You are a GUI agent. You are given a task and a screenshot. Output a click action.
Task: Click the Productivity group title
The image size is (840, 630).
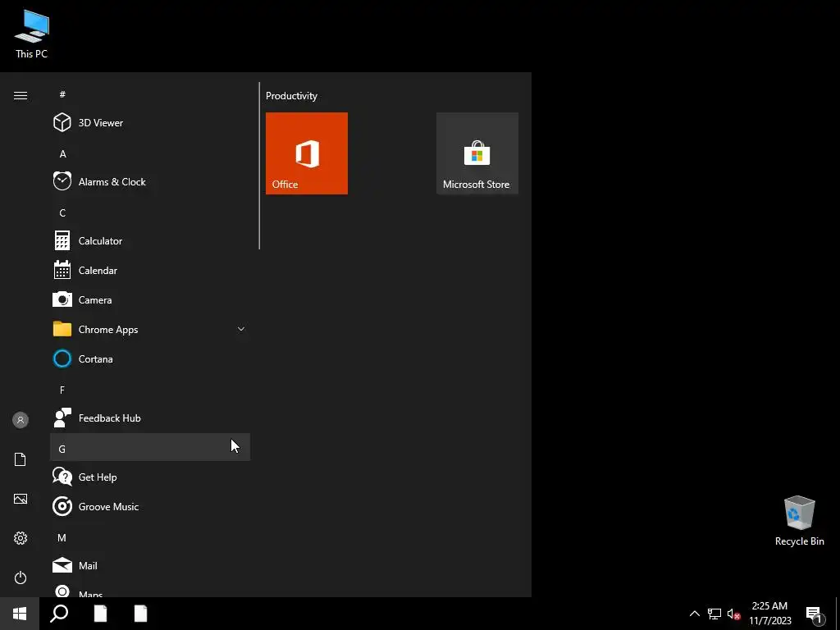coord(291,96)
